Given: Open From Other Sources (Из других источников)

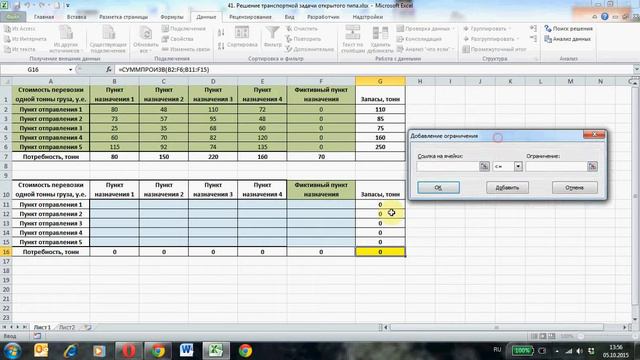Looking at the screenshot, I should click(66, 39).
